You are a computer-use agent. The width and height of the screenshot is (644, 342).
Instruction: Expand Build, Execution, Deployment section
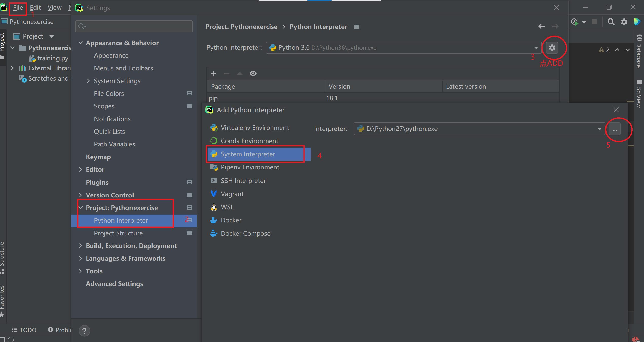click(80, 246)
